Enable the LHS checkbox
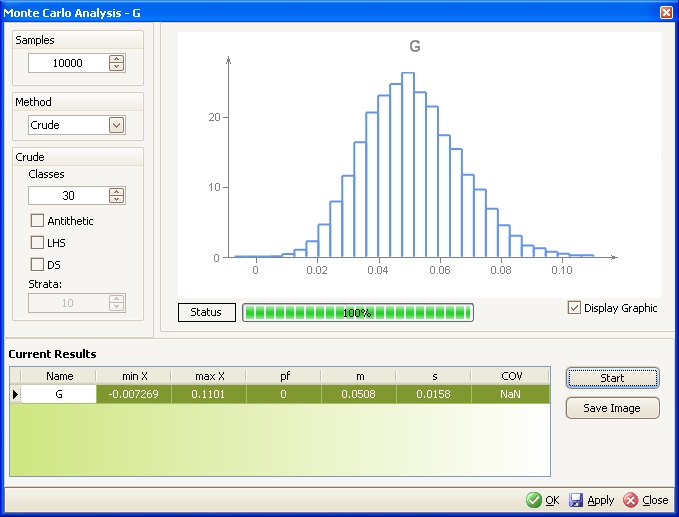Viewport: 679px width, 517px height. 38,243
